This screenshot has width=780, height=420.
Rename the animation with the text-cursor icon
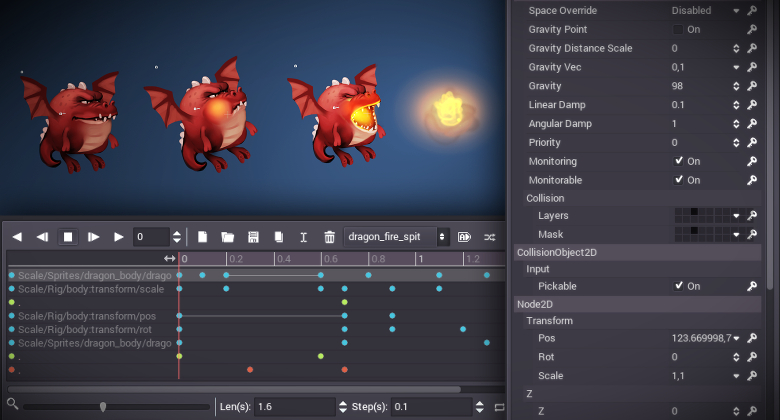[x=304, y=237]
